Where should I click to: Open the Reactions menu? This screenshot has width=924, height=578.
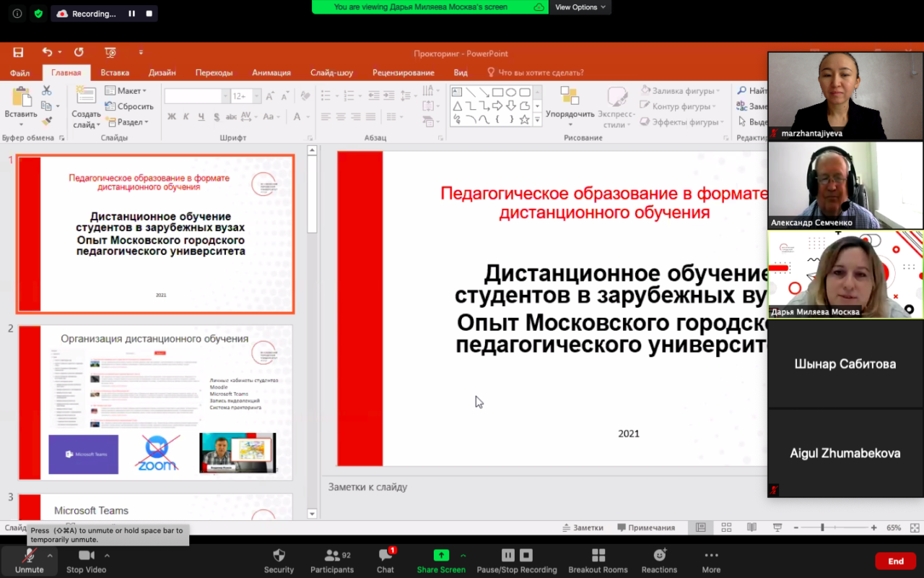(659, 556)
